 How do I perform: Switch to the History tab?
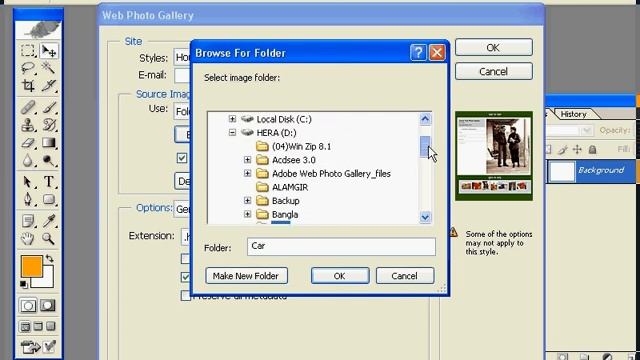(x=573, y=114)
